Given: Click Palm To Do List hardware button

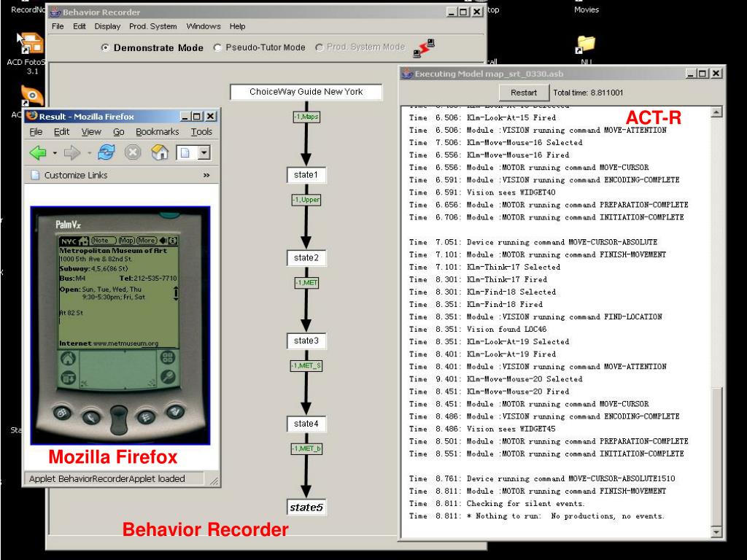Looking at the screenshot, I should [146, 417].
